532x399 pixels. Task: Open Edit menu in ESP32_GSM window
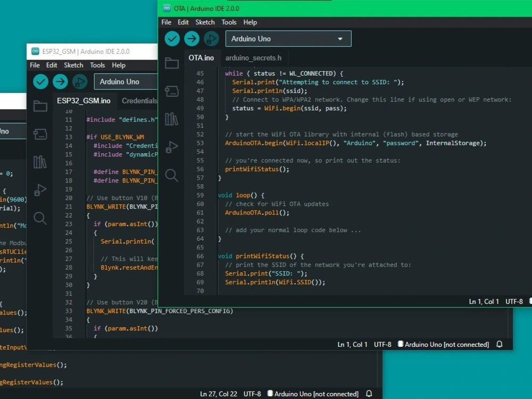[52, 65]
